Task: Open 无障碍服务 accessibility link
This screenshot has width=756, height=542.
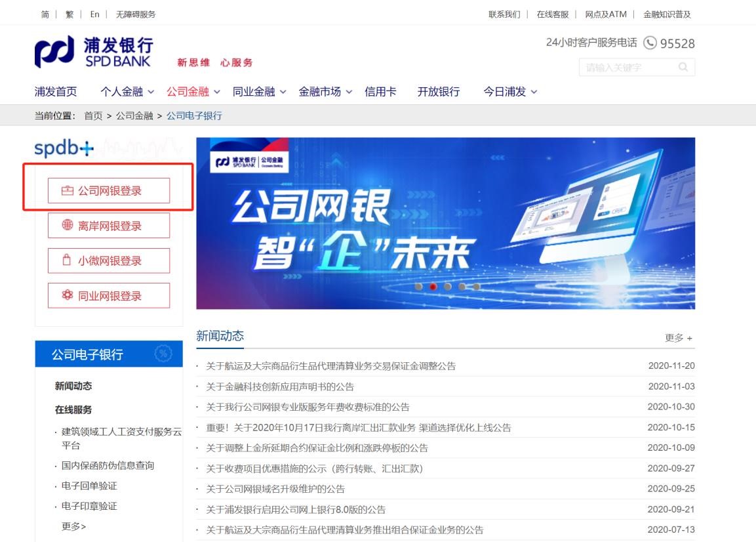Action: [x=136, y=14]
